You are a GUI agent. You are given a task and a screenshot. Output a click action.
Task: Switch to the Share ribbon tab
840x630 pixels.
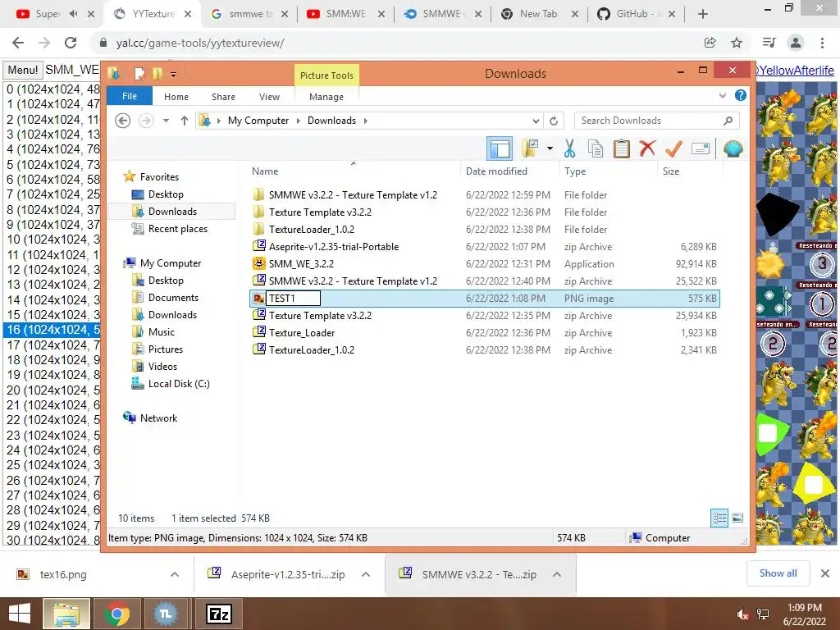[223, 97]
